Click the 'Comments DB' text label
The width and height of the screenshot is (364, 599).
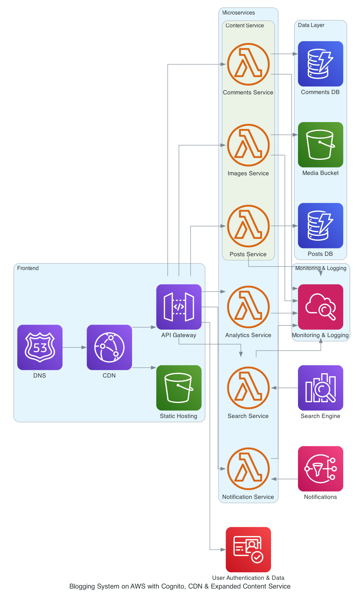(x=320, y=92)
